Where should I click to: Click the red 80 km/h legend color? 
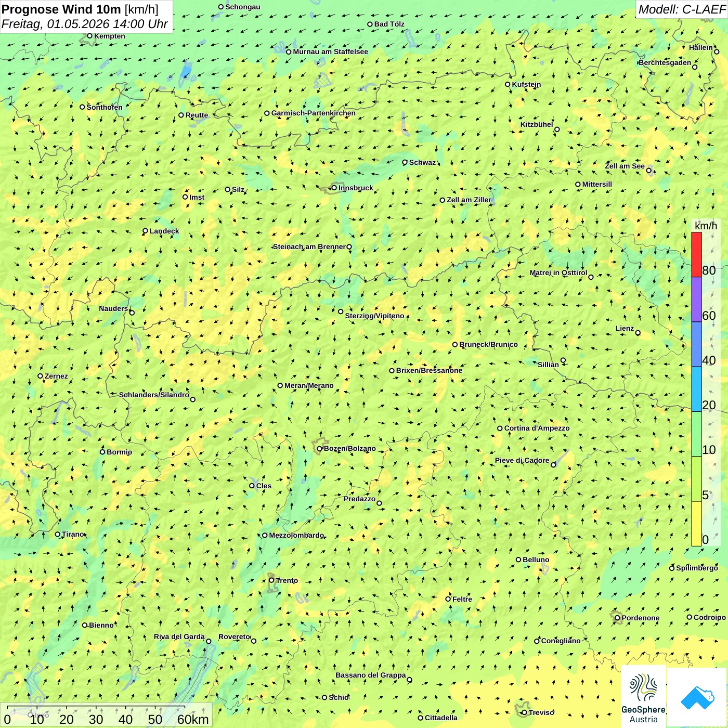click(x=696, y=254)
